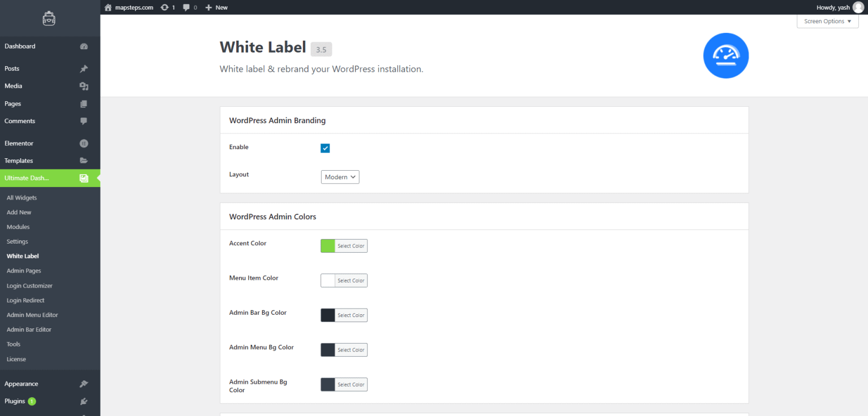Screen dimensions: 868x416
Task: Click the green Accent Color swatch
Action: (x=328, y=245)
